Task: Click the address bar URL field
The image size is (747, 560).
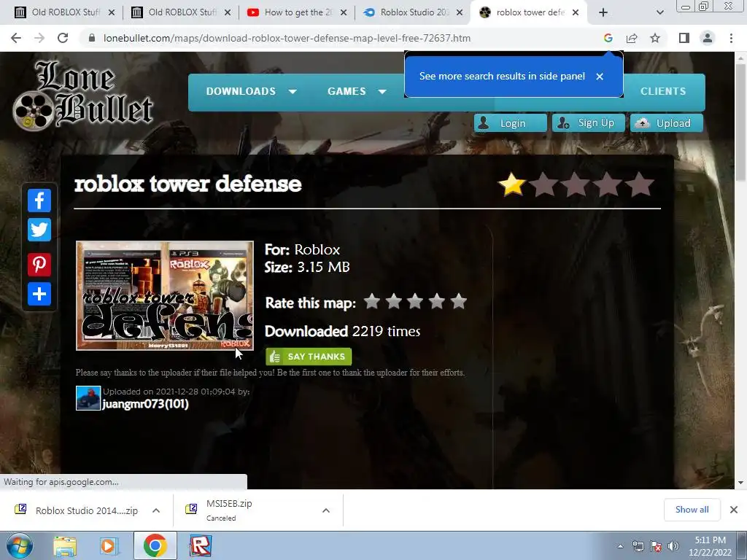Action: coord(287,38)
